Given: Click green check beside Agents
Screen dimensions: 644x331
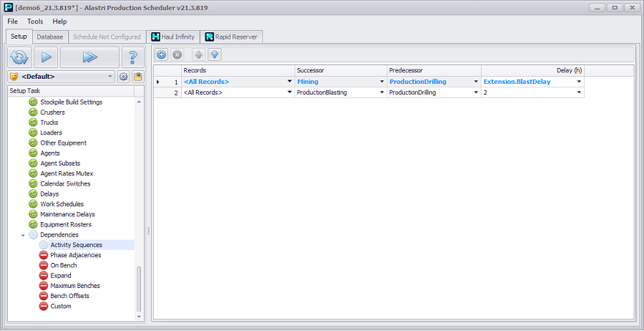Looking at the screenshot, I should [33, 153].
